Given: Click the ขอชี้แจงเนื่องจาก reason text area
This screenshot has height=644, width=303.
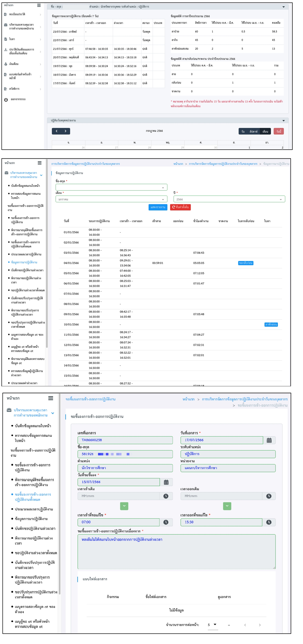Looking at the screenshot, I should 177,552.
